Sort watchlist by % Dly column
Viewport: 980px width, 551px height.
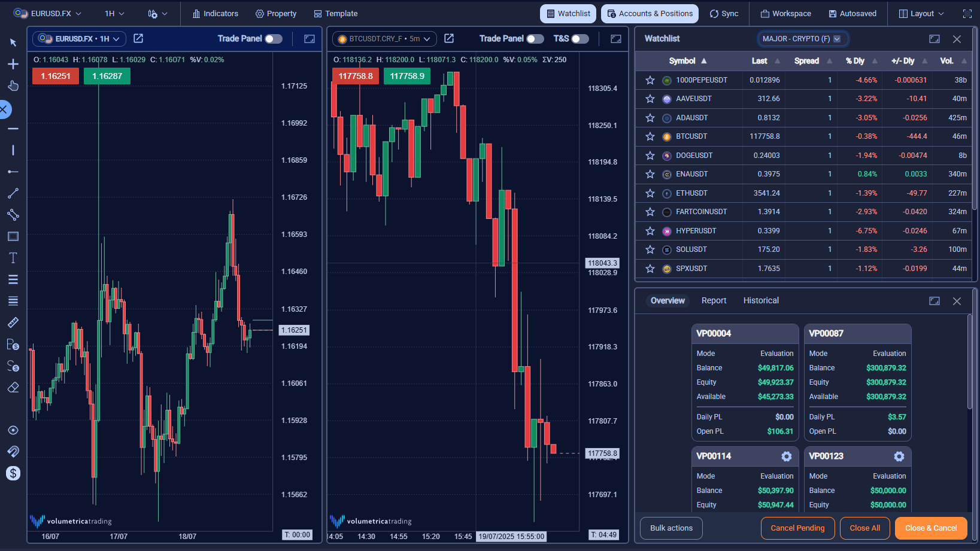[x=861, y=61]
